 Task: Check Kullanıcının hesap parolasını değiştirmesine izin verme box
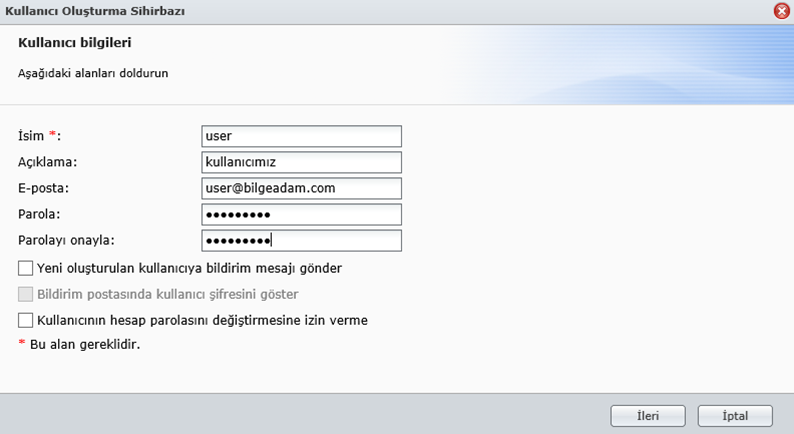coord(25,320)
